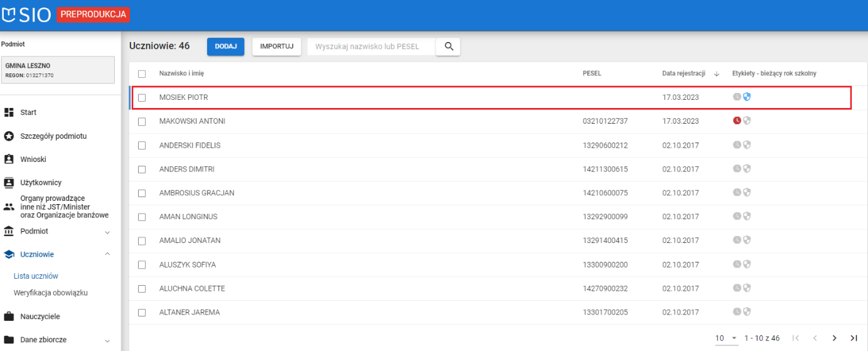Open the ALUSZYK SOFIYA student row
Viewport: 868px width, 351px height.
pyautogui.click(x=188, y=265)
